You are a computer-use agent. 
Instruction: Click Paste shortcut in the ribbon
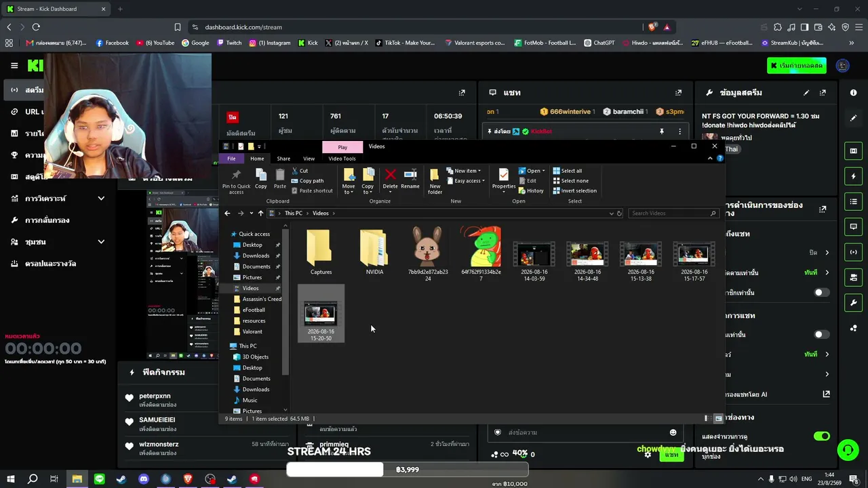(312, 190)
